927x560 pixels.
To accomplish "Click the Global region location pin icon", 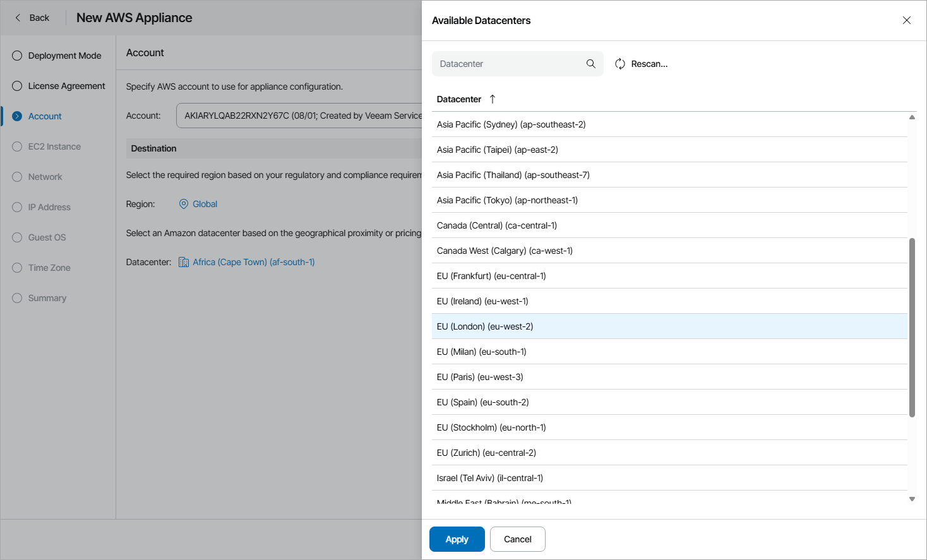I will [184, 204].
